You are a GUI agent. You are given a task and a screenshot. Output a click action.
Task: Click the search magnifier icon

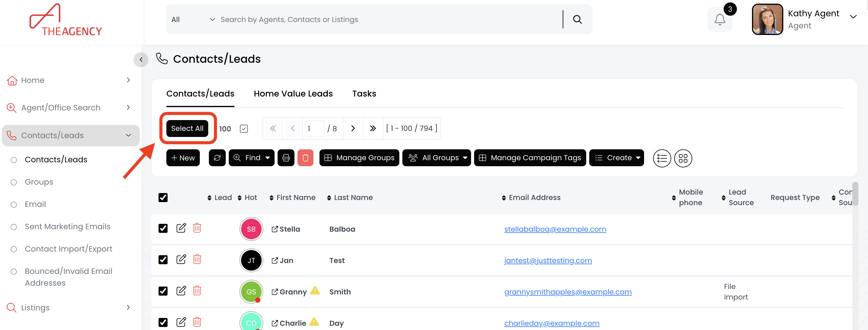[x=577, y=20]
